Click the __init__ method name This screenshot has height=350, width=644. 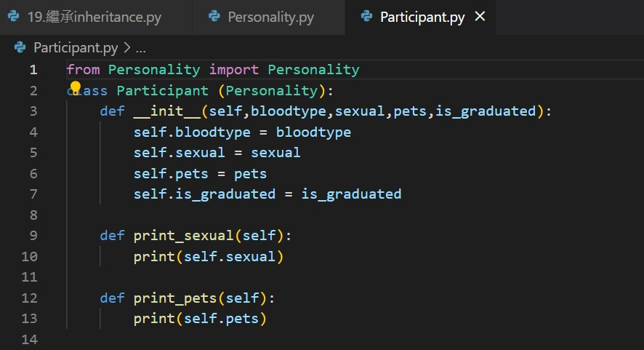168,111
